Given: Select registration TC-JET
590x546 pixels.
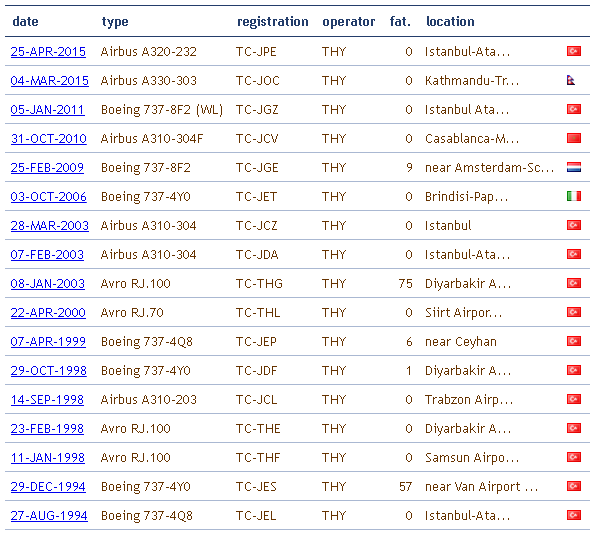Looking at the screenshot, I should tap(256, 196).
